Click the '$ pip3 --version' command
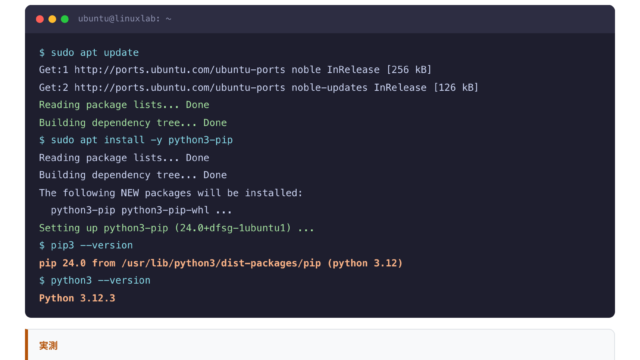 click(86, 245)
